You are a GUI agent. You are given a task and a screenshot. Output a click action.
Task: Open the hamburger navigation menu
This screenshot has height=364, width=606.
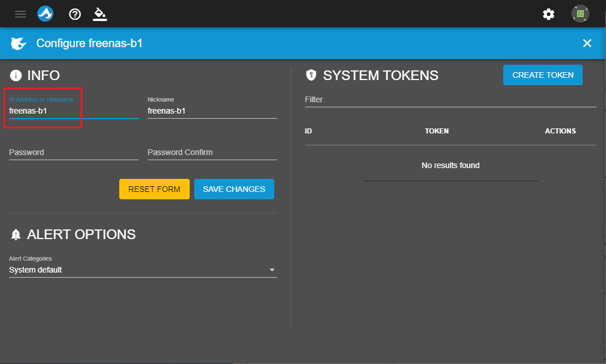pos(20,14)
